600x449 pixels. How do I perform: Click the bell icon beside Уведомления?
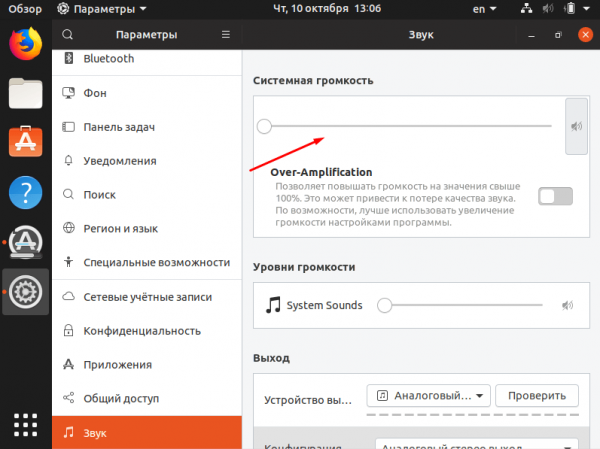coord(68,160)
